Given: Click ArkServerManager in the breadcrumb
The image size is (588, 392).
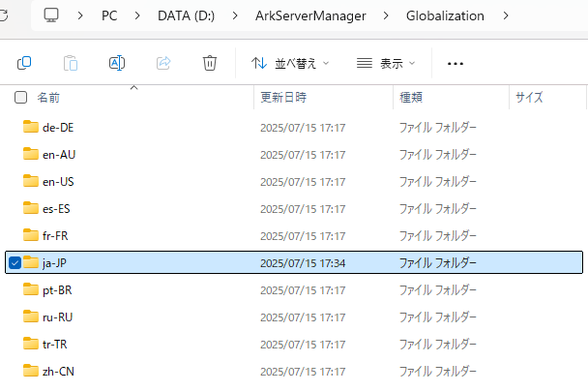Looking at the screenshot, I should point(310,15).
